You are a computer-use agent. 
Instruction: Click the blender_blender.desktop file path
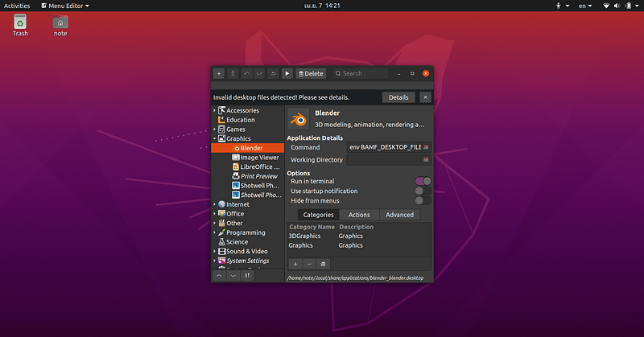[355, 278]
